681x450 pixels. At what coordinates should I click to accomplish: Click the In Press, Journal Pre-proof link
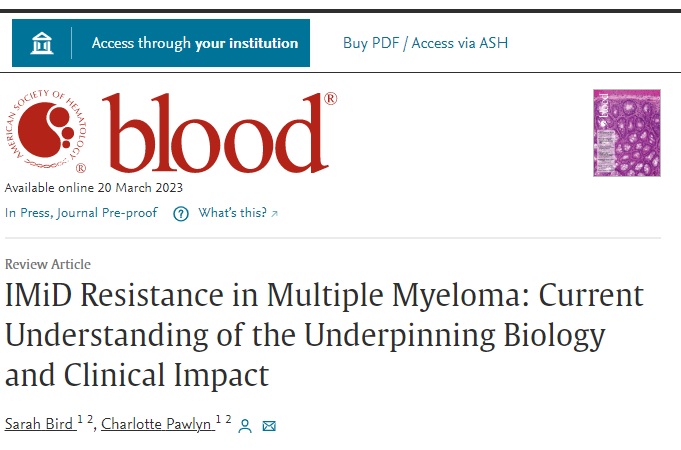click(x=81, y=213)
